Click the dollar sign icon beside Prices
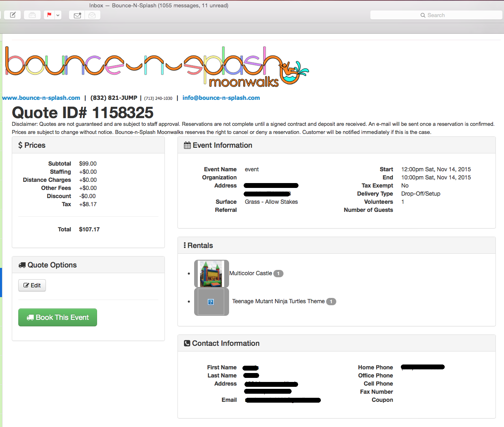Image resolution: width=504 pixels, height=427 pixels. [20, 145]
